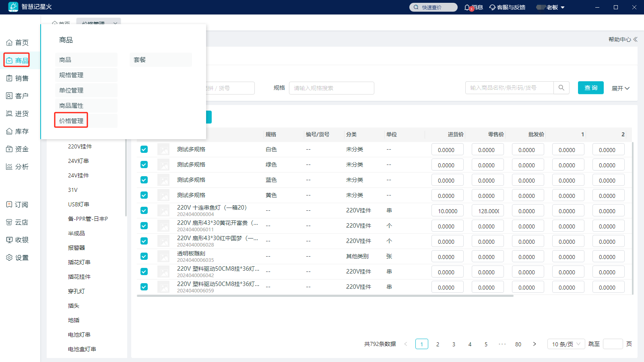
Task: Expand the 展开 filter options
Action: tap(620, 88)
